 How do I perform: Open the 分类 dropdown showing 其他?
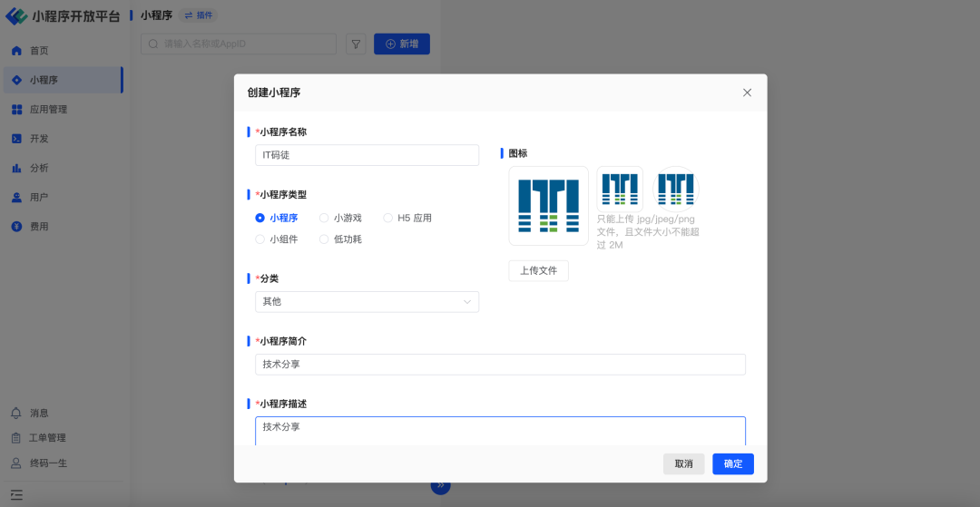[x=367, y=301]
